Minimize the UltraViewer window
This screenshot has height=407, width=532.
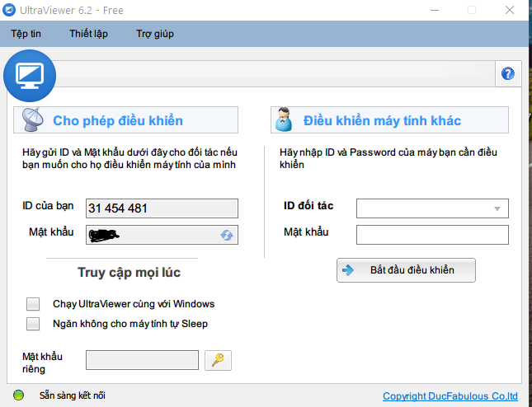(x=435, y=10)
